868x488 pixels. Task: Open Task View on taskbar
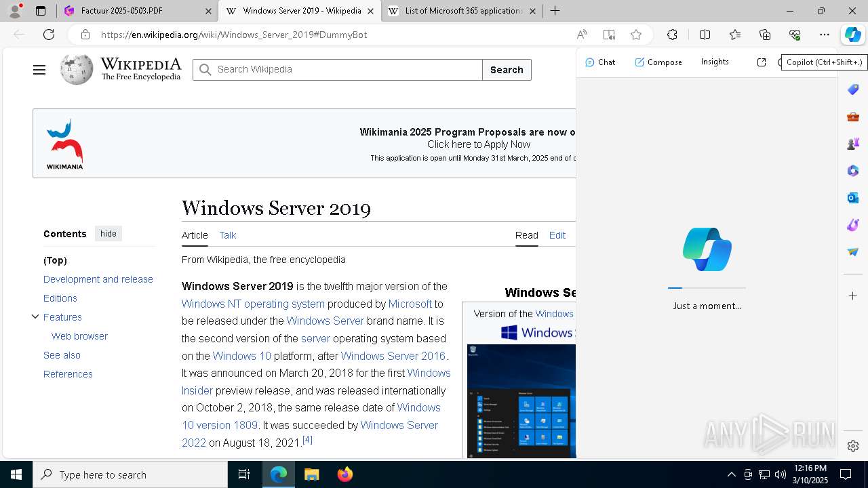point(244,474)
